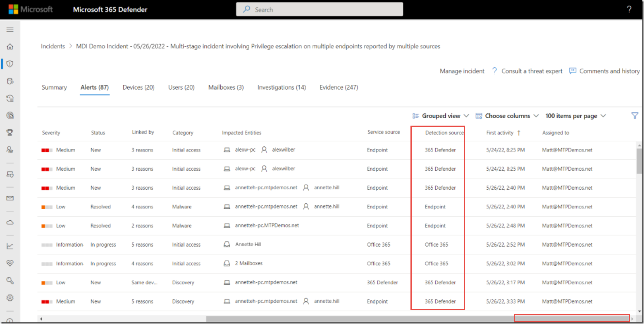Open Settings gear icon in sidebar
Screen dimensions: 644x324
10,298
